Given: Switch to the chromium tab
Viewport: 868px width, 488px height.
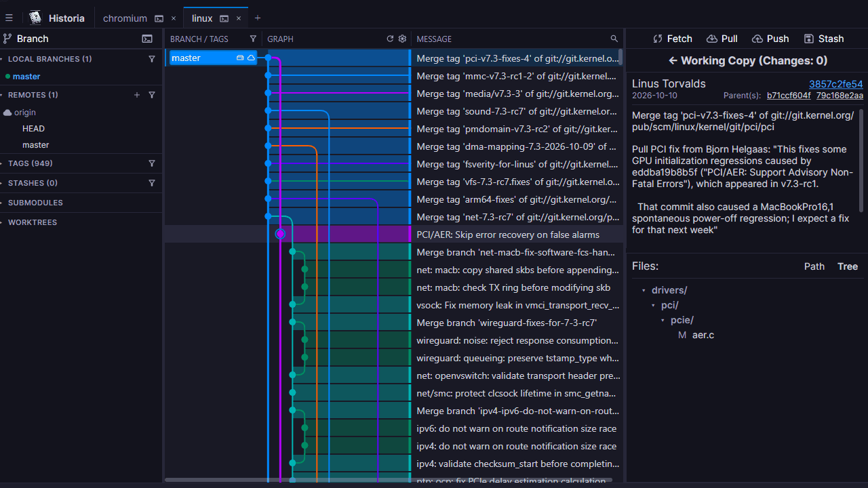Looking at the screenshot, I should click(125, 18).
